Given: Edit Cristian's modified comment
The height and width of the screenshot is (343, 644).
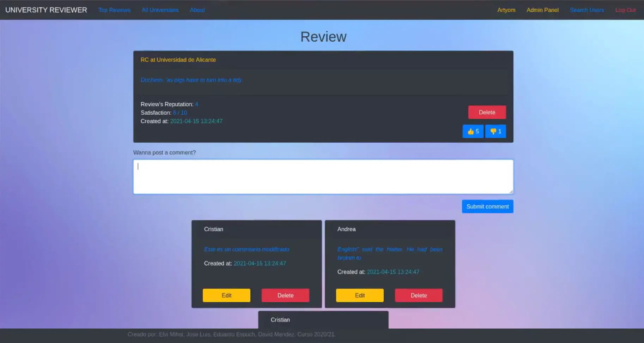Looking at the screenshot, I should pyautogui.click(x=226, y=295).
